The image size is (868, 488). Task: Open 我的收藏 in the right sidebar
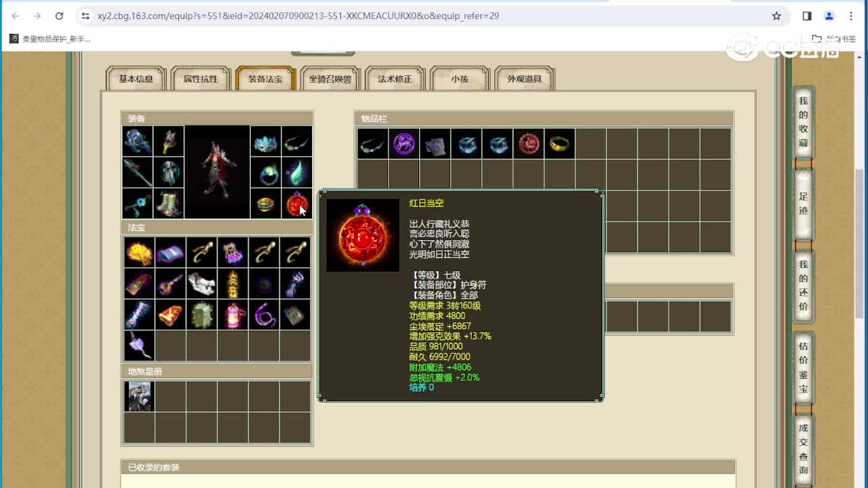(x=804, y=122)
